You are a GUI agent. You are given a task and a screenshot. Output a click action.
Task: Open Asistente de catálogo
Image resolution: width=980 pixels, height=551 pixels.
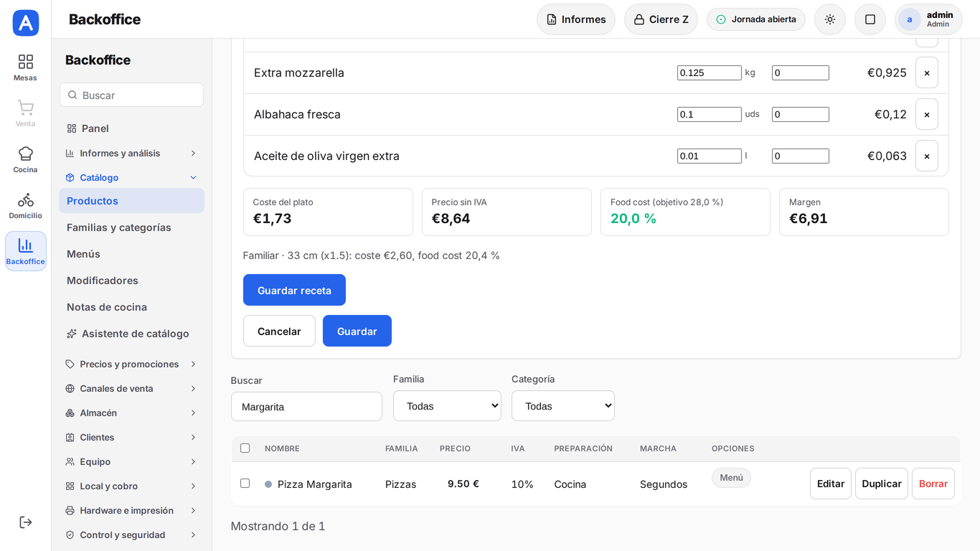click(131, 334)
